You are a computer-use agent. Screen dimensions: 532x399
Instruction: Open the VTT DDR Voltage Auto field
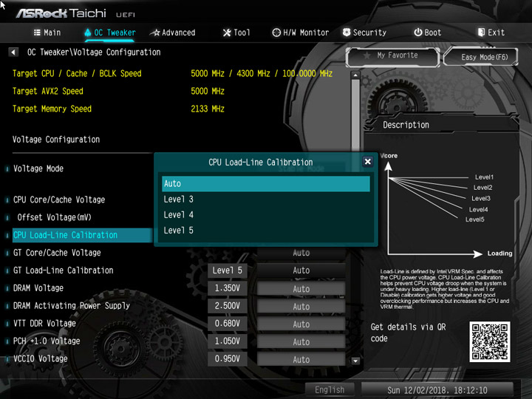pos(301,324)
